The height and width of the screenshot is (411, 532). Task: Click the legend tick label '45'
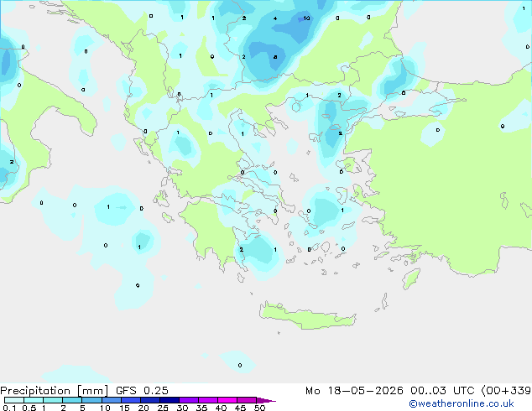tap(240, 408)
